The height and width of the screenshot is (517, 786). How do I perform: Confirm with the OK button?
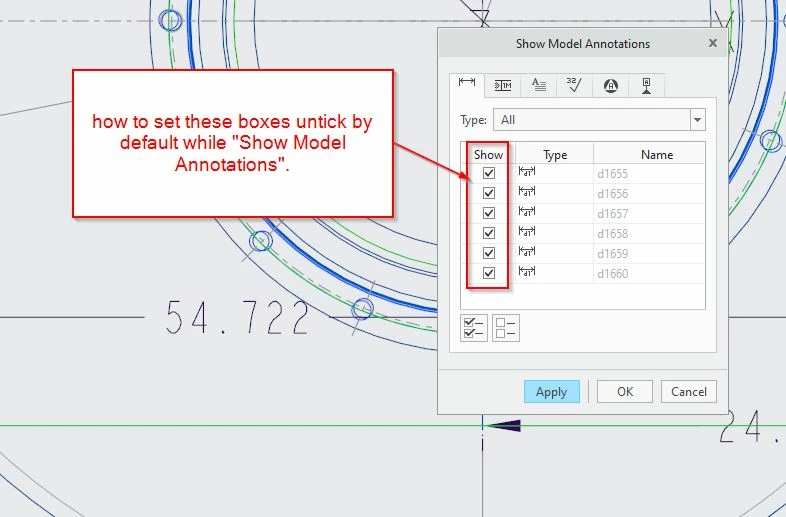[625, 392]
